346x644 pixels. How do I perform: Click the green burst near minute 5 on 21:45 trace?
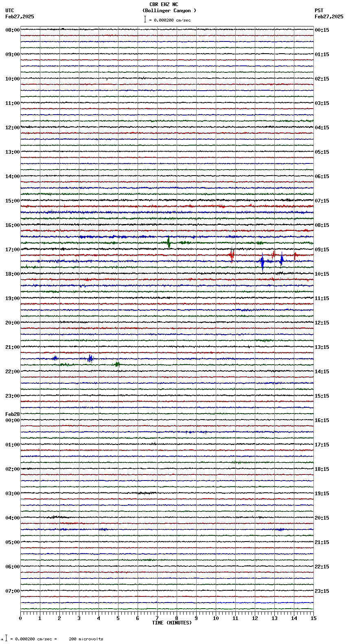117,364
